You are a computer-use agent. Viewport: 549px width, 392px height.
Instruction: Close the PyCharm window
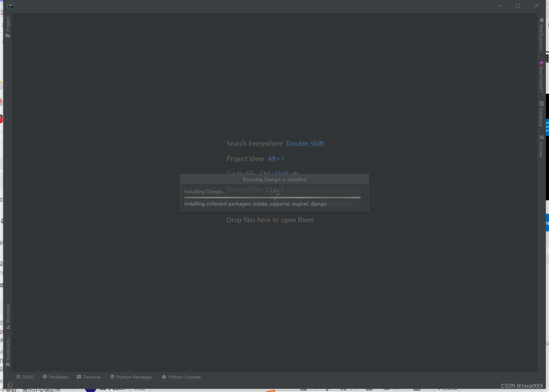[x=536, y=5]
